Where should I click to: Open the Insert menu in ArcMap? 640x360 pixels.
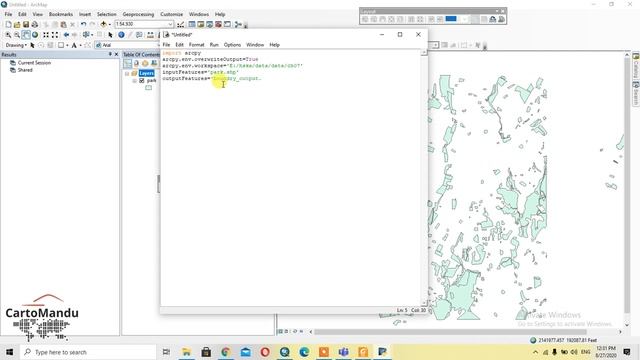point(85,14)
